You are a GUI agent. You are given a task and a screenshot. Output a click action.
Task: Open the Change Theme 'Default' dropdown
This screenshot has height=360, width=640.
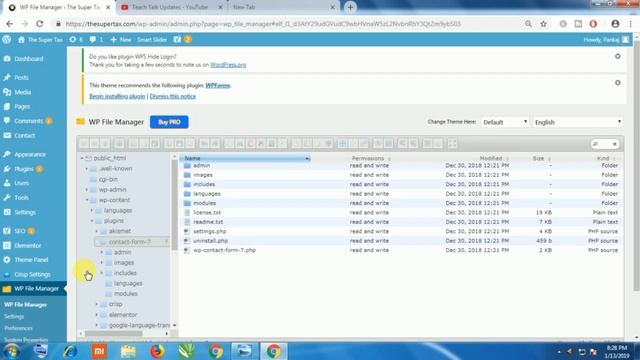tap(505, 122)
